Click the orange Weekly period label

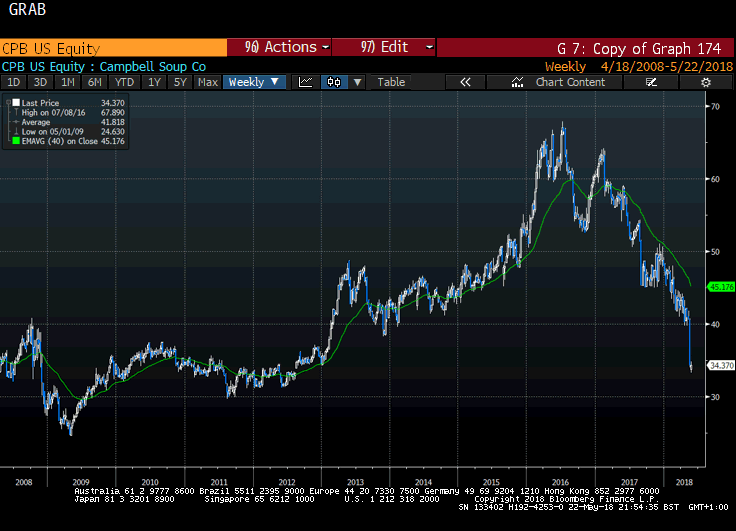coord(565,67)
